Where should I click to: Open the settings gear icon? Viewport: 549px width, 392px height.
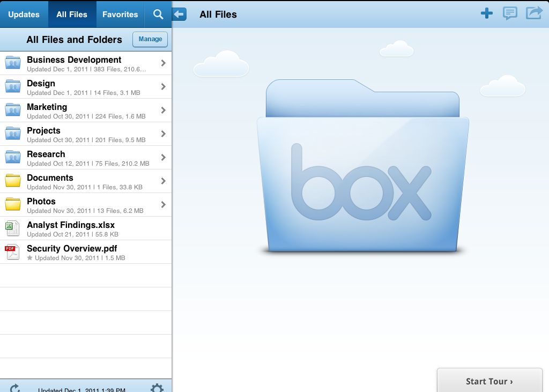[157, 388]
